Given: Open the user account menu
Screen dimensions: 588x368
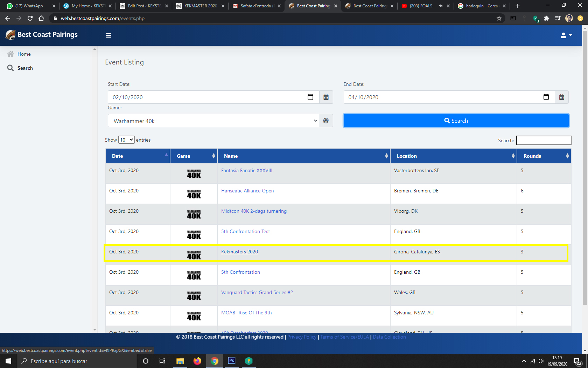Looking at the screenshot, I should [566, 35].
